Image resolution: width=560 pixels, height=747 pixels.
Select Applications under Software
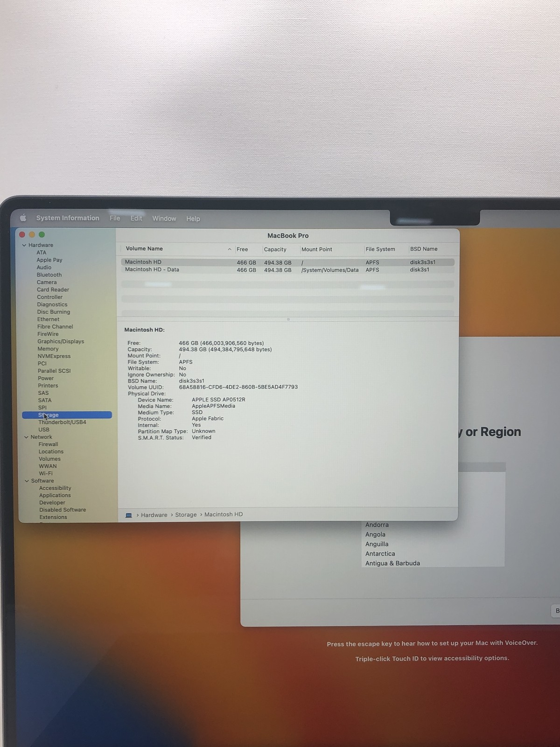pos(55,495)
